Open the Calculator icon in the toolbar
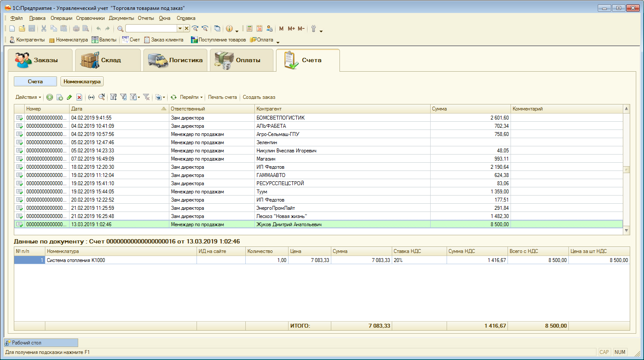The width and height of the screenshot is (644, 360). click(x=250, y=28)
